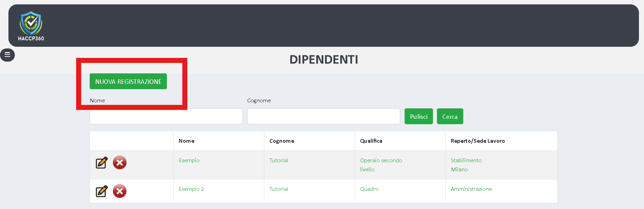Image resolution: width=644 pixels, height=209 pixels.
Task: Open the Esempio 2 name link
Action: (x=191, y=189)
